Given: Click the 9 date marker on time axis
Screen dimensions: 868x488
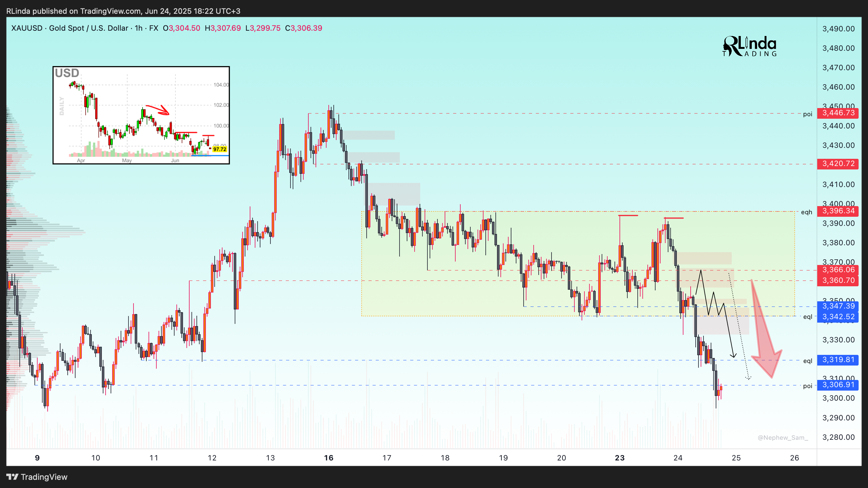Looking at the screenshot, I should [37, 458].
